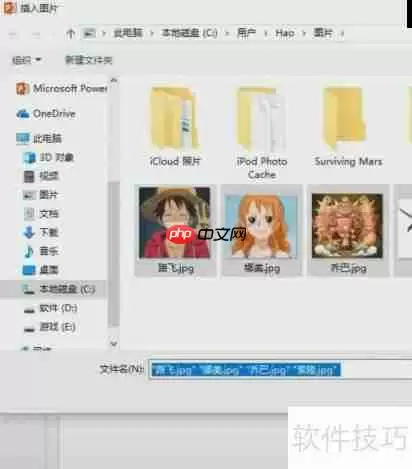Click the navigation pane scroll down arrow
This screenshot has height=469, width=412.
(x=113, y=343)
